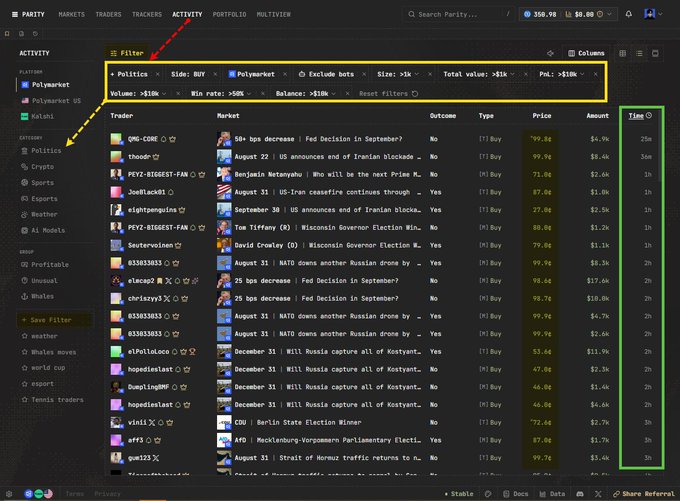Screen dimensions: 680x501
Task: Focus the Search Parity field
Action: pyautogui.click(x=458, y=14)
